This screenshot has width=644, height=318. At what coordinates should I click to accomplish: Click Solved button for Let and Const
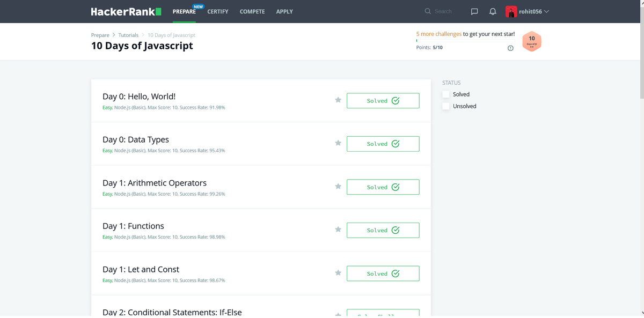click(383, 273)
